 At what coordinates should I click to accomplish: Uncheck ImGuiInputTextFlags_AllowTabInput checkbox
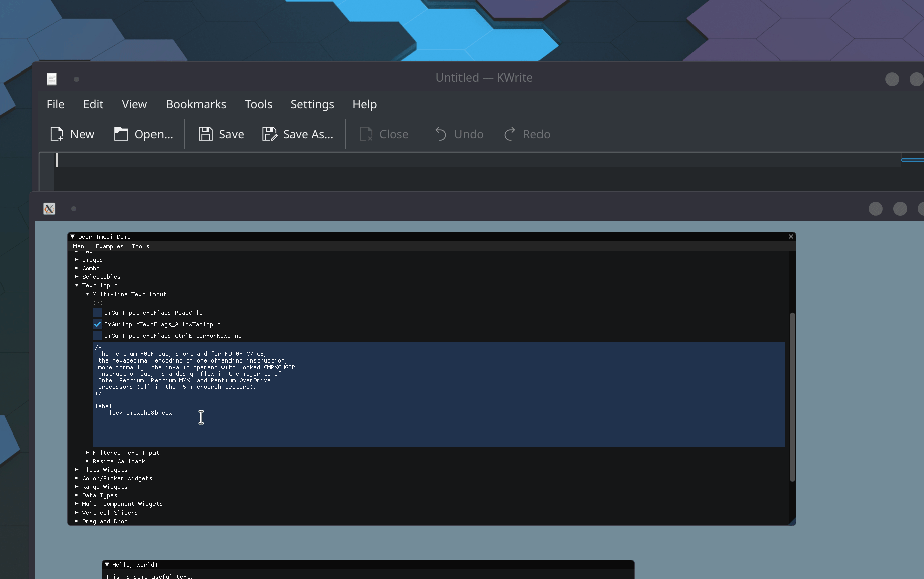coord(97,324)
